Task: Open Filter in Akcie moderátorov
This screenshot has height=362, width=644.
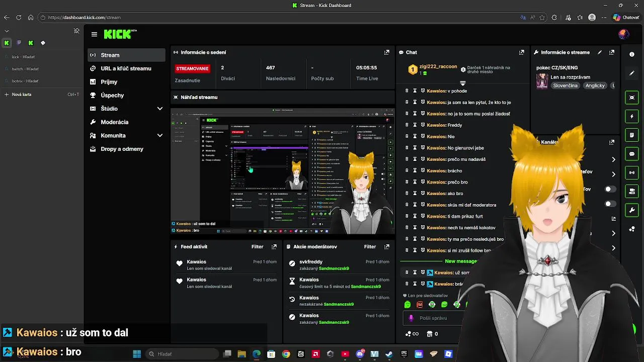Action: click(370, 247)
